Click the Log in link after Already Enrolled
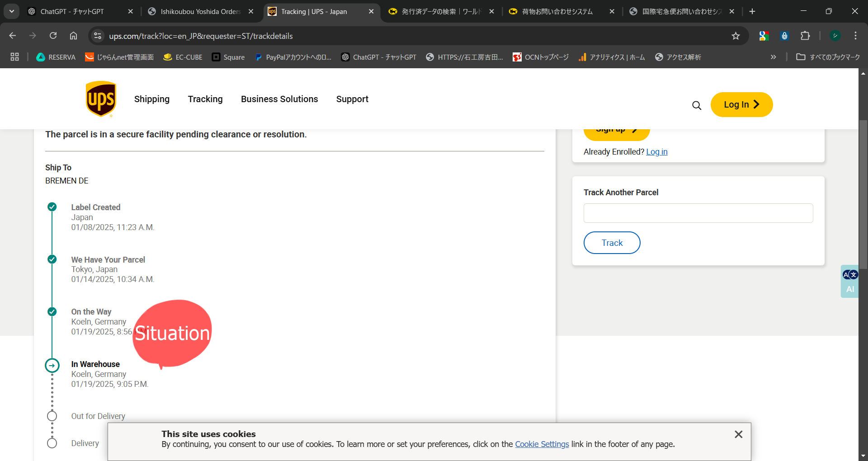Viewport: 868px width, 461px height. [656, 152]
